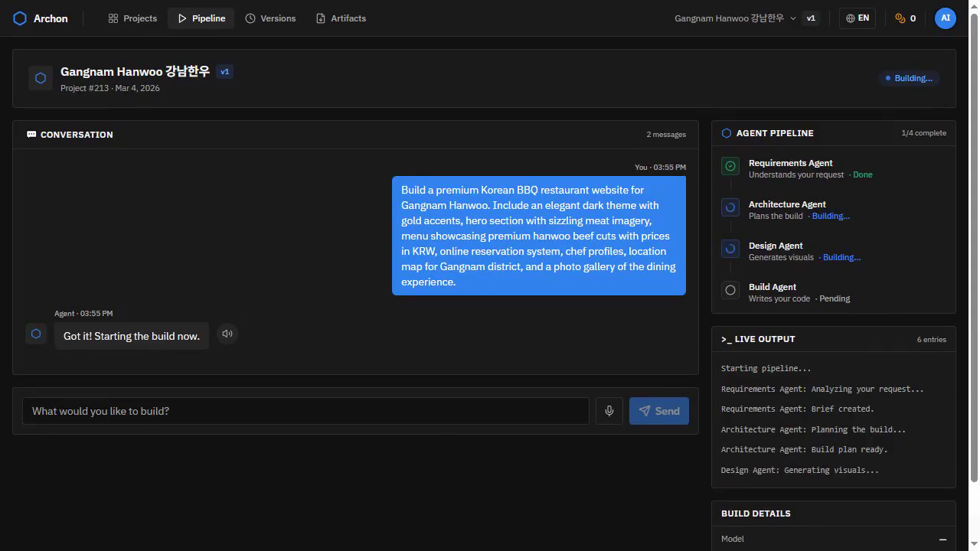Open the Gangnam Hanwoo project selector dropdown
Viewport: 980px width, 551px height.
coord(735,18)
